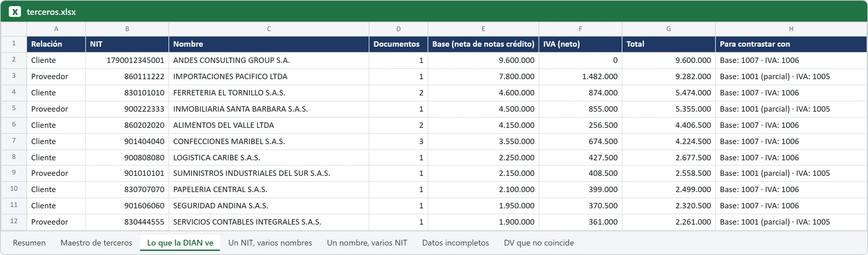Select Para contrastar cell in Inmobiliaria Santa Barbara row

click(x=791, y=109)
